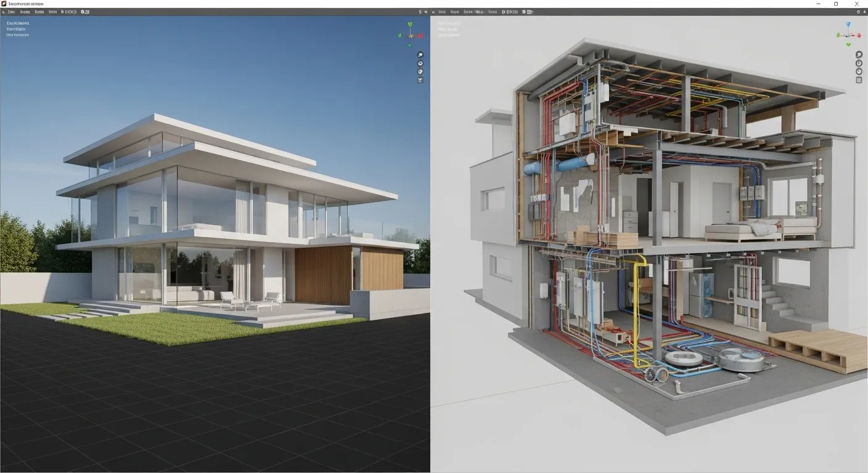Click the last bold item in right viewport header menu

tap(526, 12)
